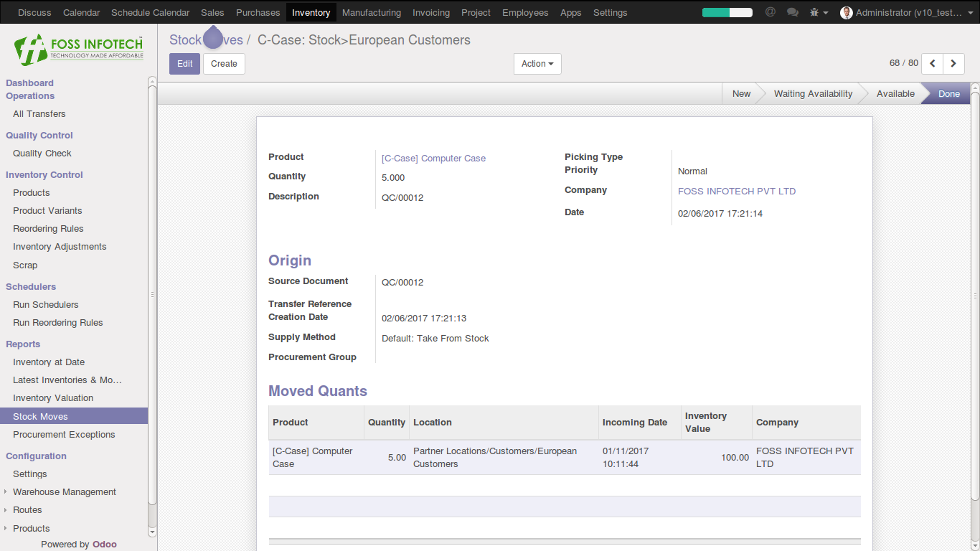Viewport: 980px width, 551px height.
Task: Open the top Settings menu
Action: (x=611, y=12)
